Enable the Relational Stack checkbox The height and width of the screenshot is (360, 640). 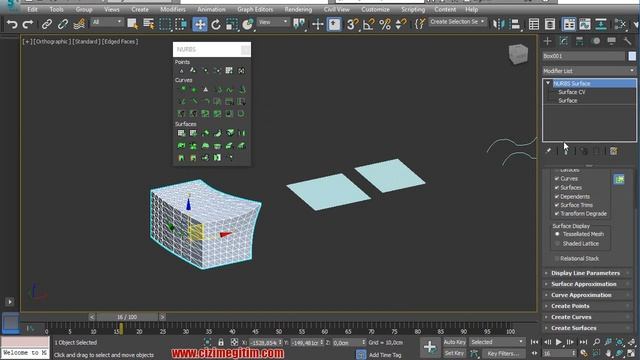557,258
